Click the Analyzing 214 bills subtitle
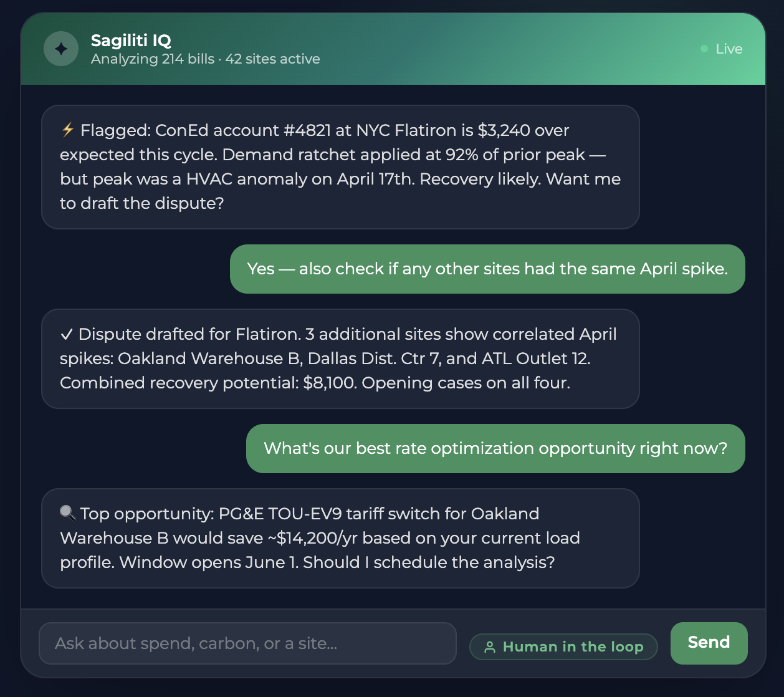This screenshot has height=697, width=784. pos(206,59)
